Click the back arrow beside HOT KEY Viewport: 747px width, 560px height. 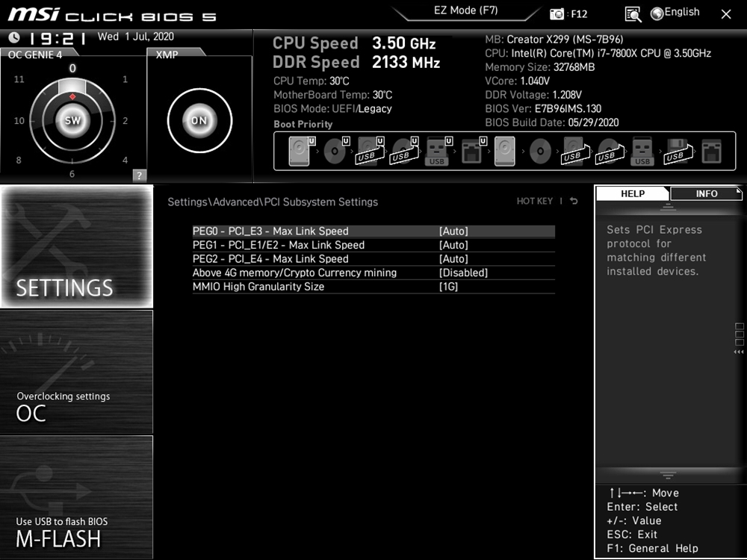coord(574,201)
